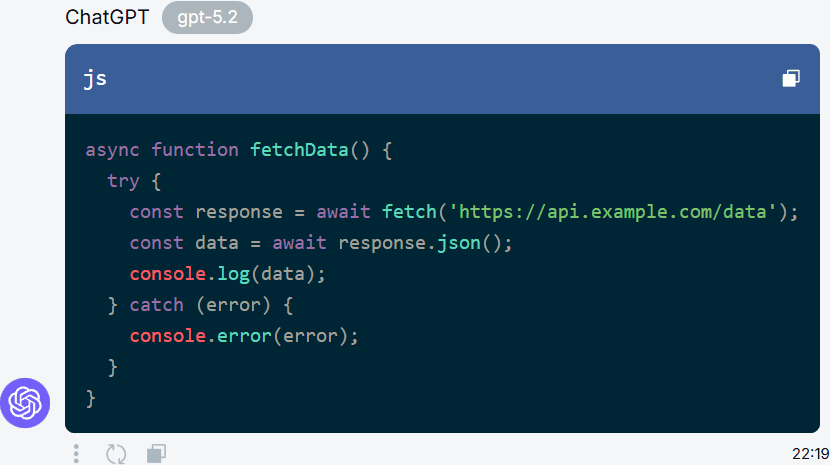Viewport: 830px width, 465px height.
Task: Click the final closing brace of the function
Action: [91, 398]
